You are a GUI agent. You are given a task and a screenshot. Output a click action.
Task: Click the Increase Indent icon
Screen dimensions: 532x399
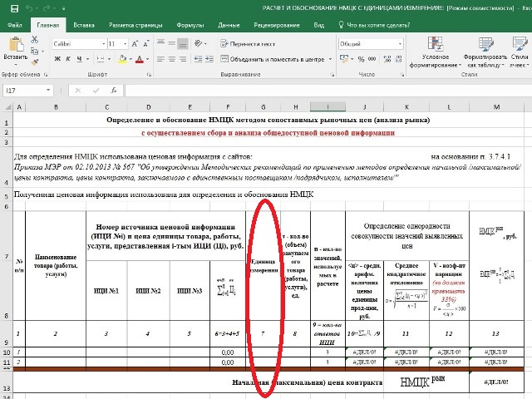(209, 59)
